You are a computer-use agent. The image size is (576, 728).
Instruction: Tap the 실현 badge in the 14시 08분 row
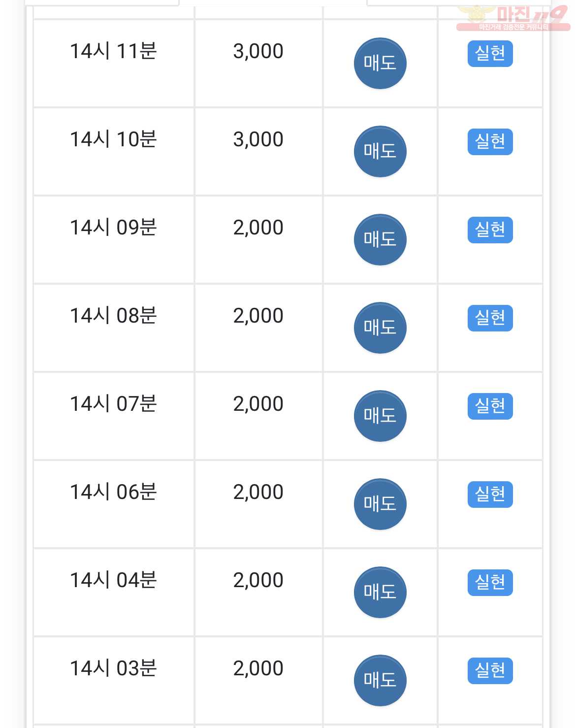[x=490, y=318]
